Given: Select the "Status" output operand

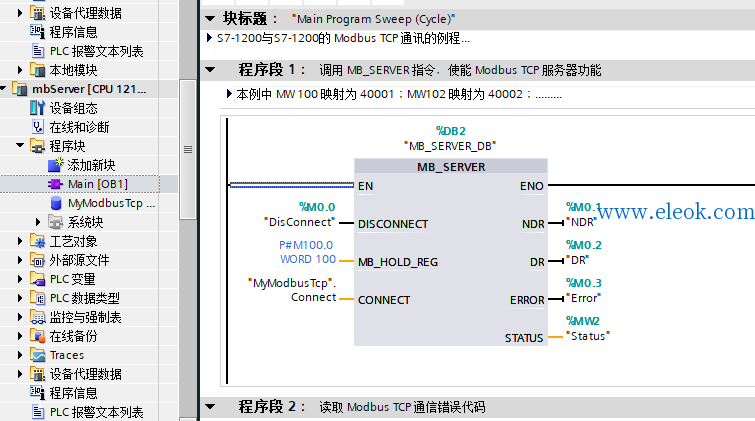Looking at the screenshot, I should [588, 336].
